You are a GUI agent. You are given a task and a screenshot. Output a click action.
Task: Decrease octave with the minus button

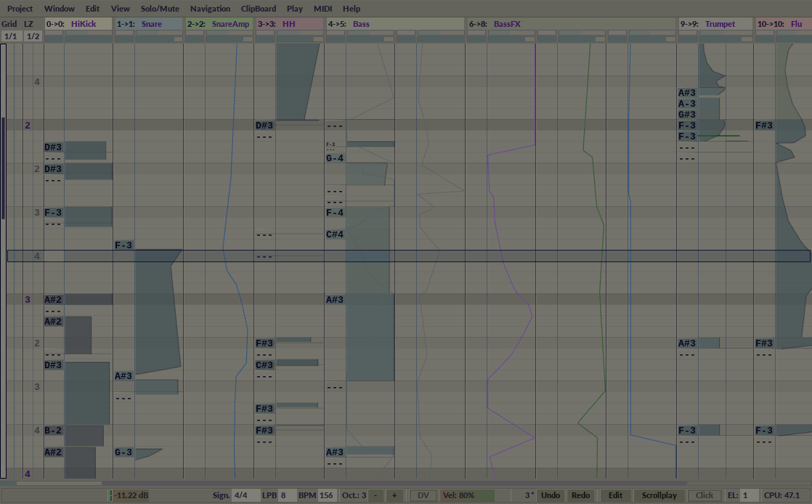coord(375,495)
